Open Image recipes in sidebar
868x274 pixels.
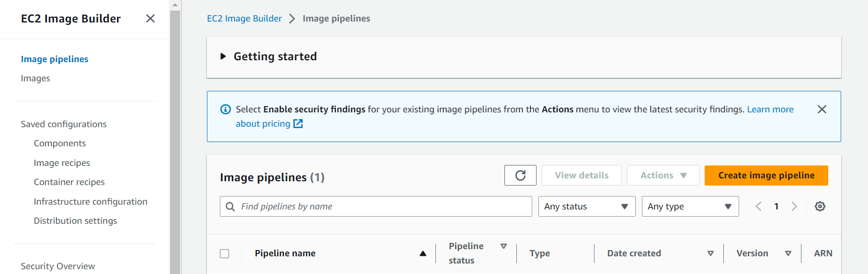pyautogui.click(x=62, y=163)
